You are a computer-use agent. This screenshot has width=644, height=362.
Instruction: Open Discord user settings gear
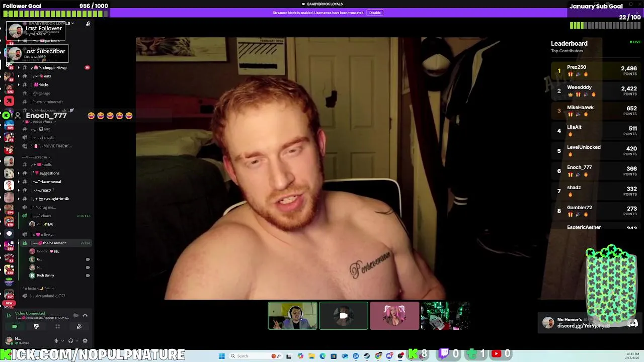point(85,340)
